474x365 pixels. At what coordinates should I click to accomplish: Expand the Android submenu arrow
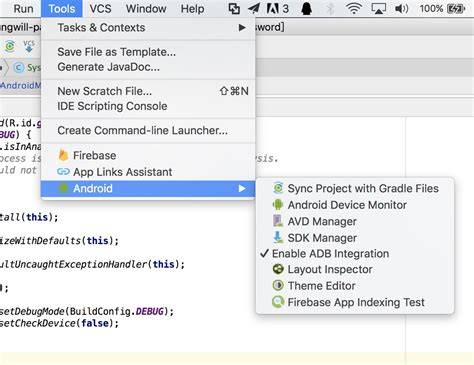coord(242,189)
